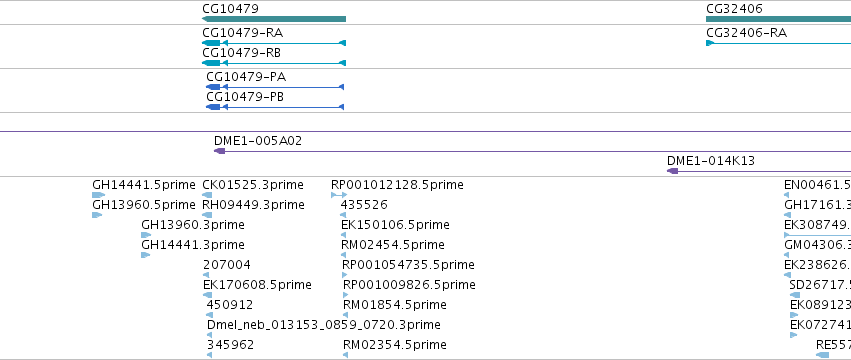Select the GH14441.5prime EST arrow

point(99,195)
